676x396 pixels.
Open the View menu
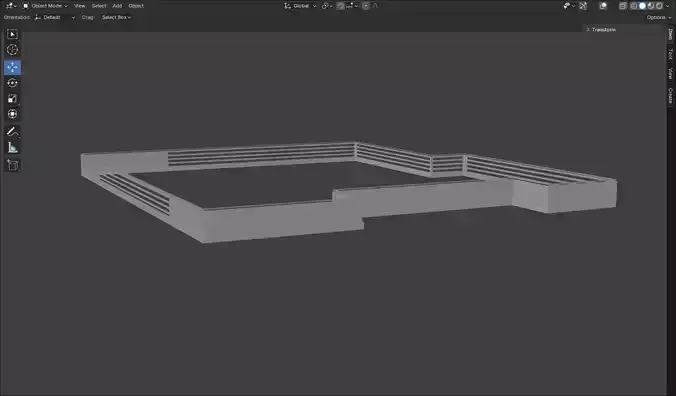(x=80, y=6)
